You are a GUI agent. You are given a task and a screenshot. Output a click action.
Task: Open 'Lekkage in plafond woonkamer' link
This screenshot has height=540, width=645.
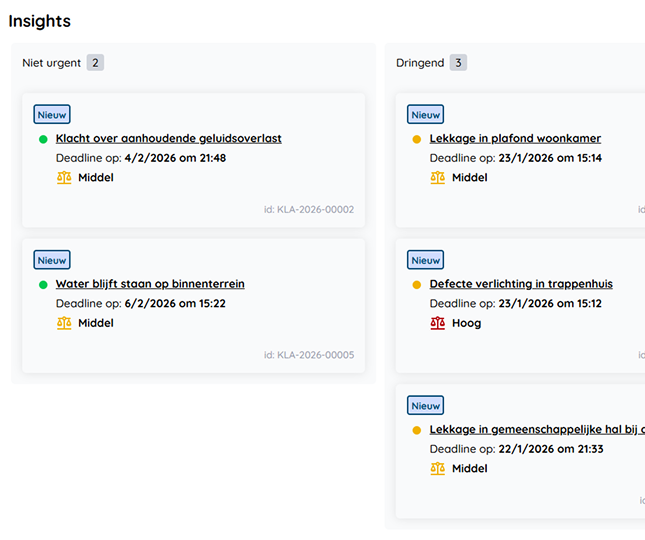click(x=515, y=139)
